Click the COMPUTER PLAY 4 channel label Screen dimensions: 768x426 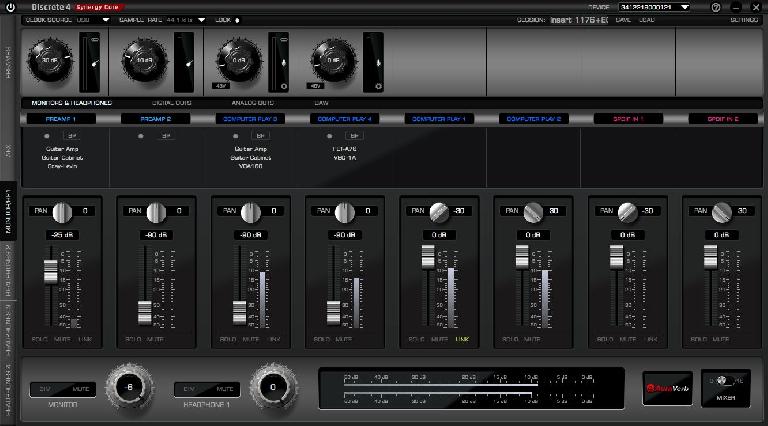(x=344, y=119)
